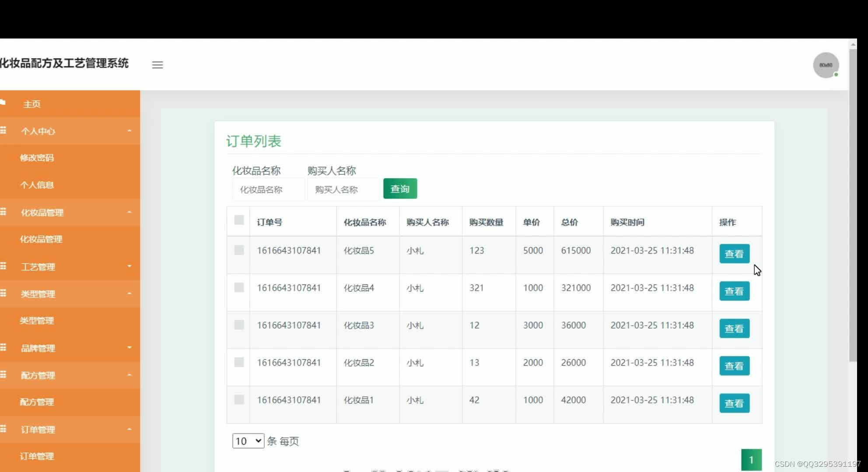Focus the 购买人名称 search input

coord(343,190)
